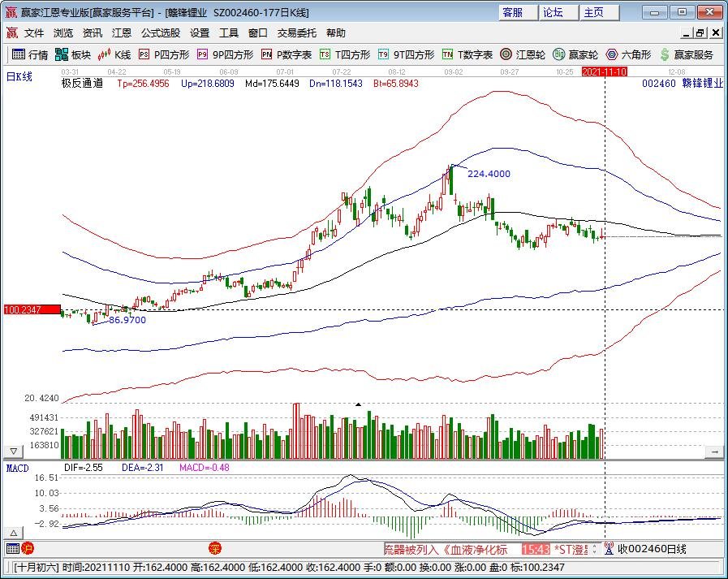
Task: Open the 交易委托 menu
Action: tap(297, 33)
